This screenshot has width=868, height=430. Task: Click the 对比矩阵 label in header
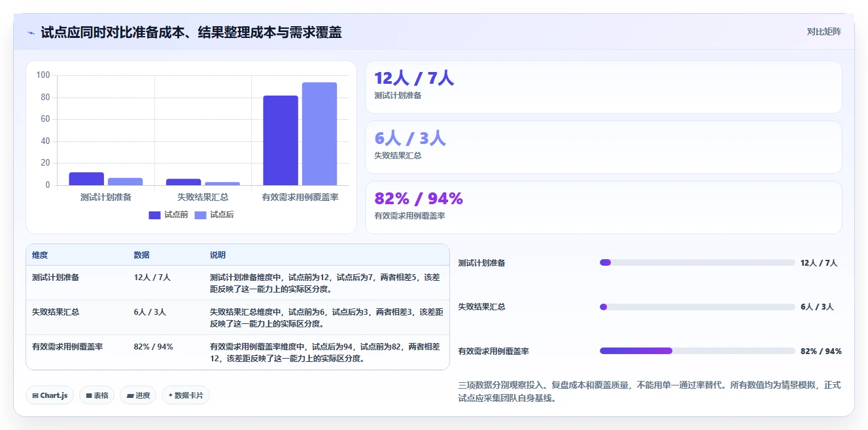click(x=824, y=31)
